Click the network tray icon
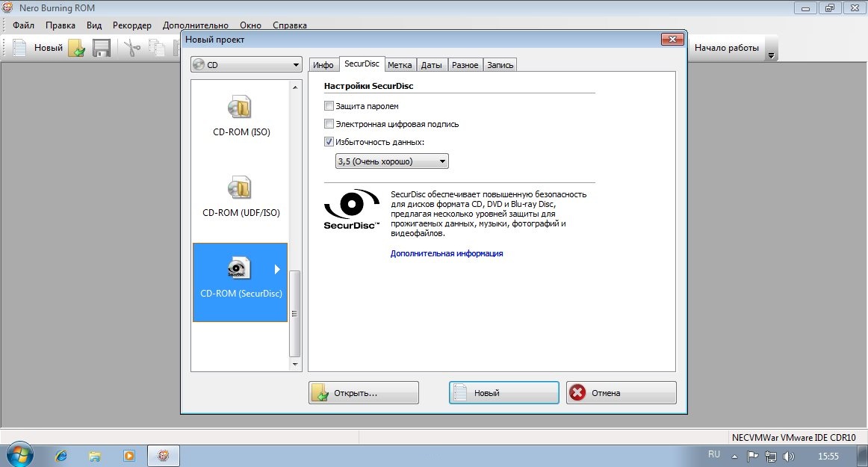Viewport: 868px width, 467px height. [x=771, y=457]
